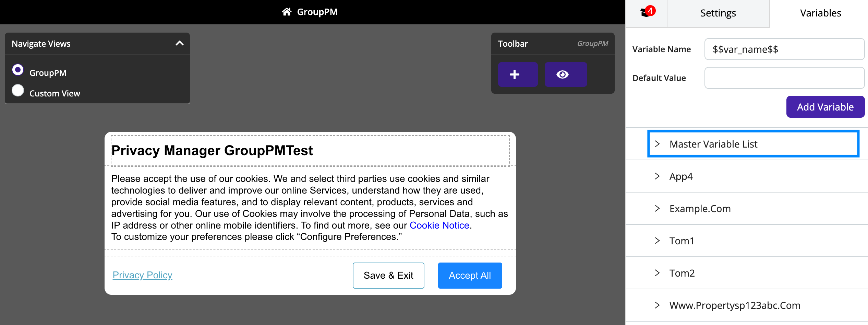Expand the Tom2 chevron arrow
The width and height of the screenshot is (868, 325).
pos(657,273)
